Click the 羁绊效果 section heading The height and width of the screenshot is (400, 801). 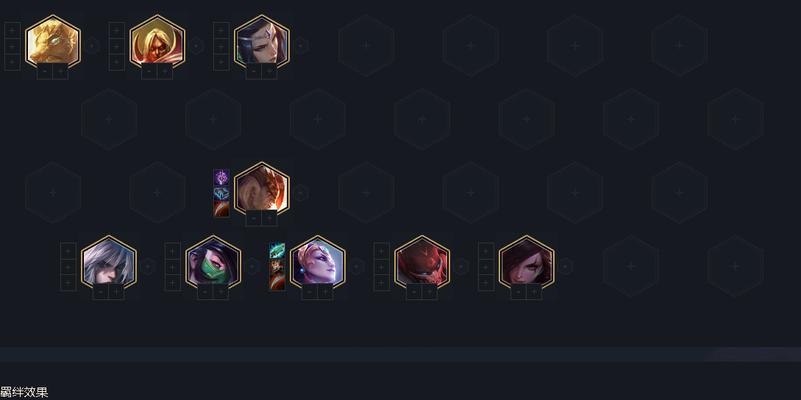[x=24, y=392]
